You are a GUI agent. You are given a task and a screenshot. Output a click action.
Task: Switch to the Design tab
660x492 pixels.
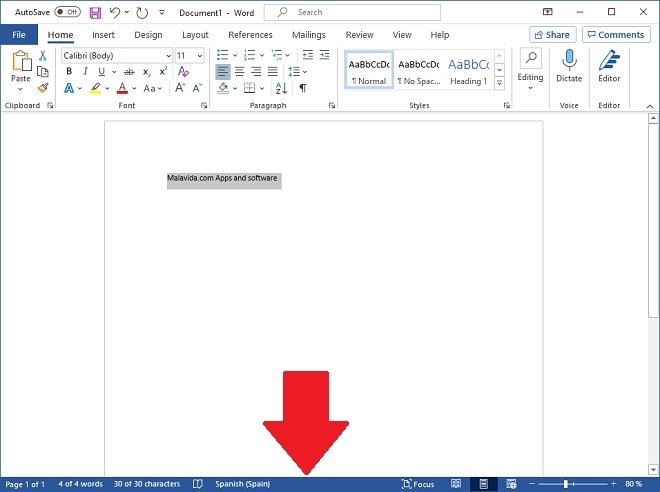pyautogui.click(x=148, y=35)
